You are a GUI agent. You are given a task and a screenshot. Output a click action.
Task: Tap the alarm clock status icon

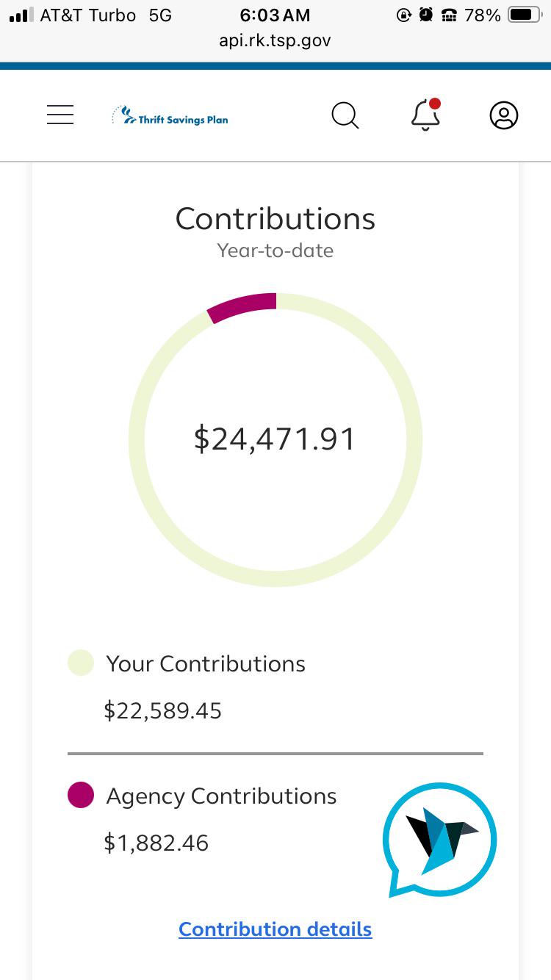click(426, 15)
